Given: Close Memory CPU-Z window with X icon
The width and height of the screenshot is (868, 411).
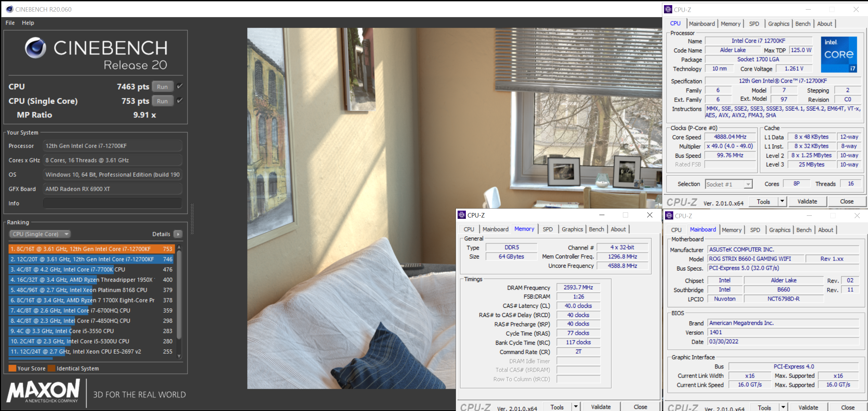Looking at the screenshot, I should [x=650, y=215].
